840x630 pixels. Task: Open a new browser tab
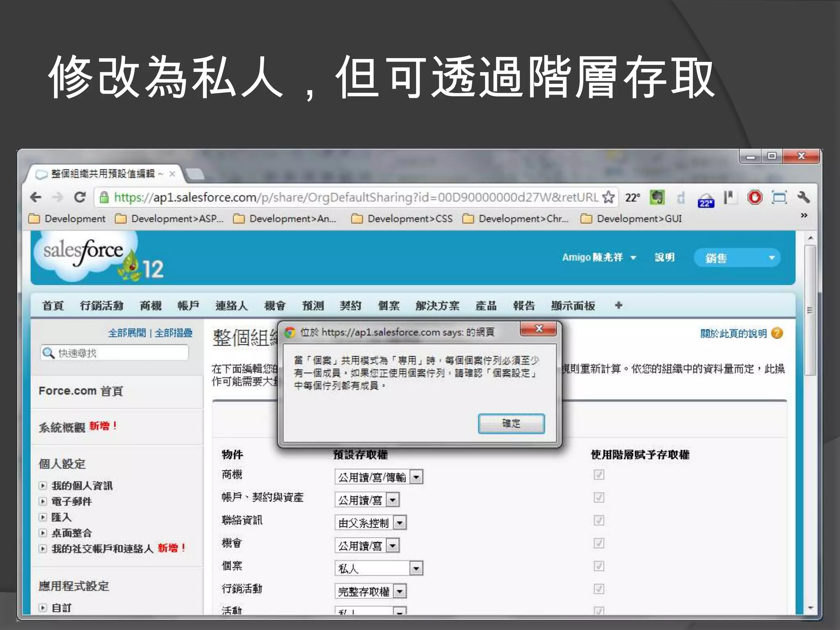pyautogui.click(x=195, y=174)
